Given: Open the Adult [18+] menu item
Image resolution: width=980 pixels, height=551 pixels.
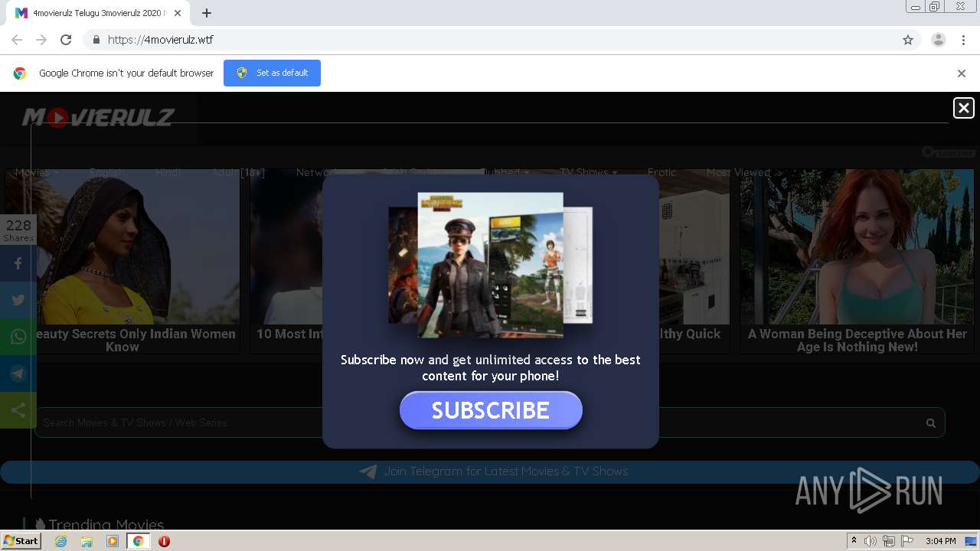Looking at the screenshot, I should tap(238, 172).
